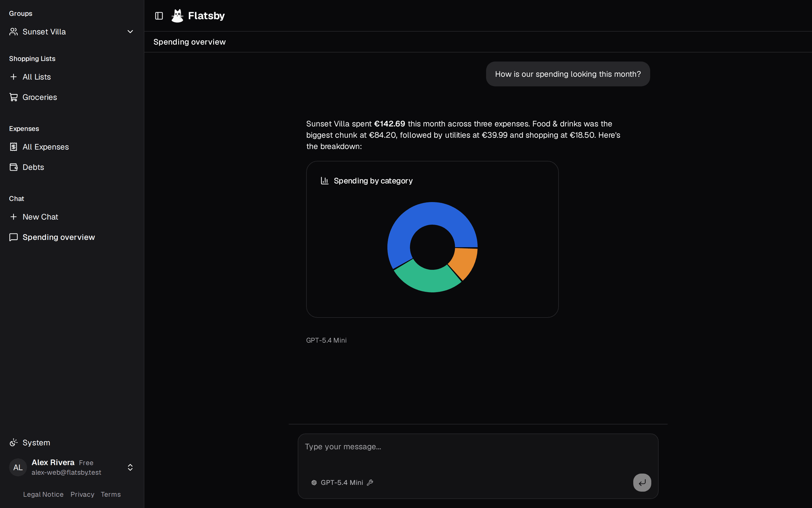
Task: Click the 'Spending overview' page header title
Action: coord(189,42)
